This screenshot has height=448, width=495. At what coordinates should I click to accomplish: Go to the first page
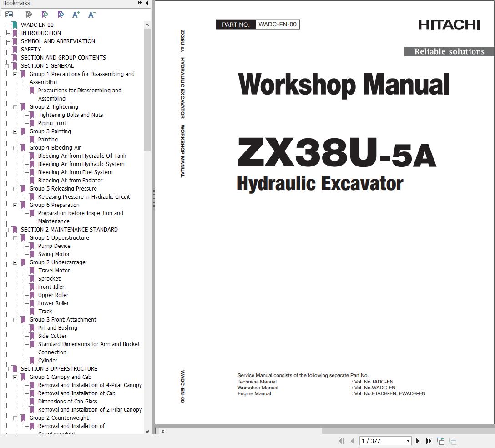(x=341, y=441)
